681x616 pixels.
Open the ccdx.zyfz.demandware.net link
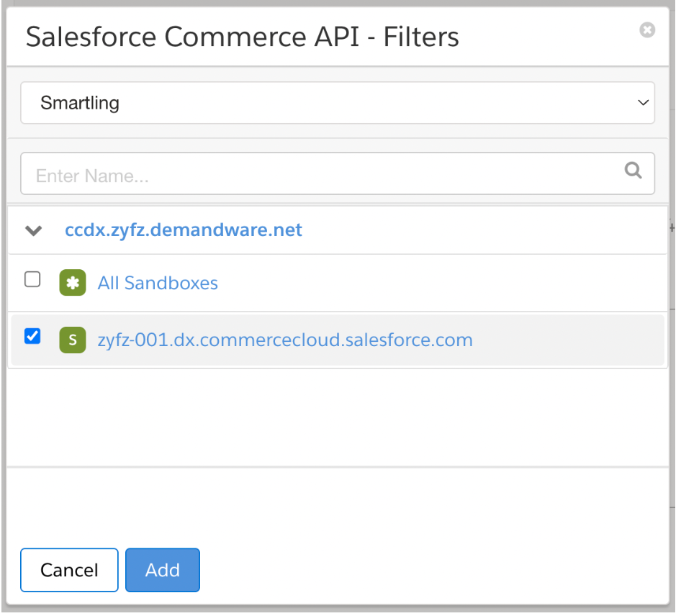pyautogui.click(x=184, y=230)
